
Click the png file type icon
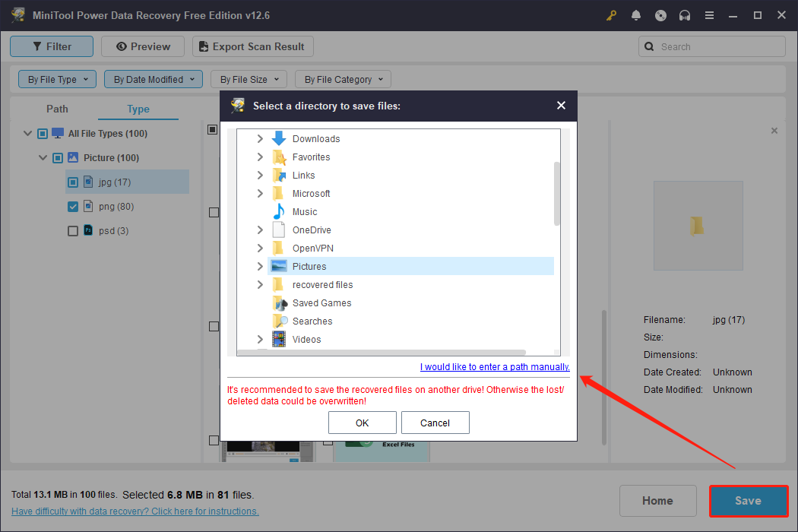(x=88, y=206)
